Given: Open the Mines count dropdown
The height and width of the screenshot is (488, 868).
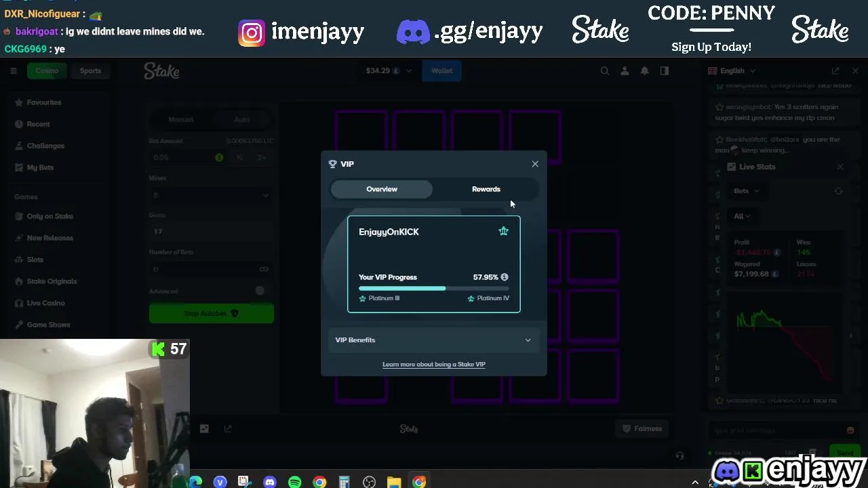Looking at the screenshot, I should (211, 195).
